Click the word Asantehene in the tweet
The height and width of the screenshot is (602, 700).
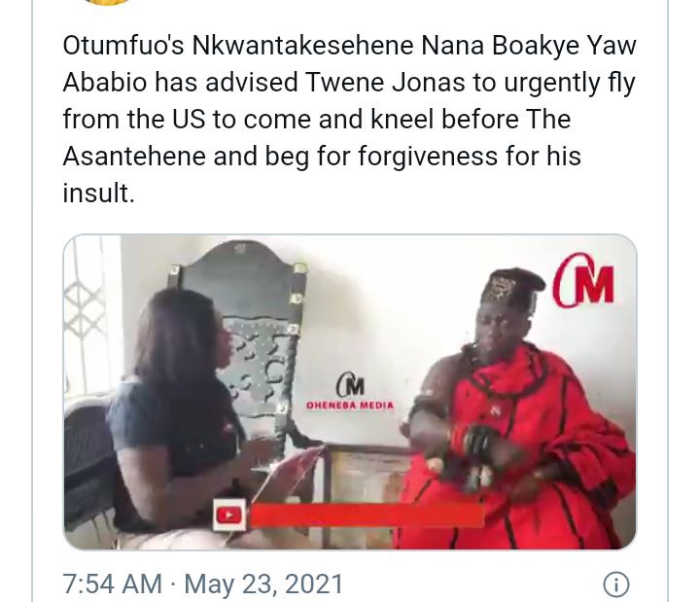pos(134,157)
